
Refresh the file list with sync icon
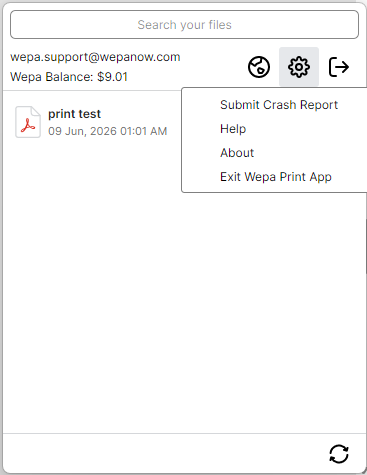tap(339, 454)
